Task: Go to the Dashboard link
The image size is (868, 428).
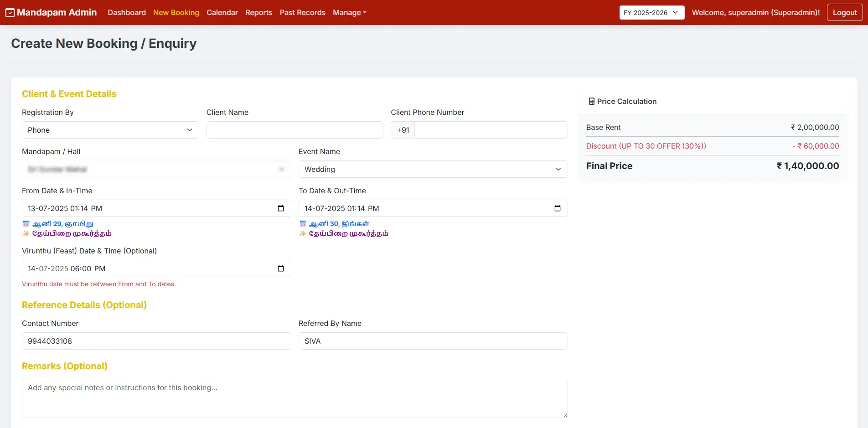Action: click(127, 13)
